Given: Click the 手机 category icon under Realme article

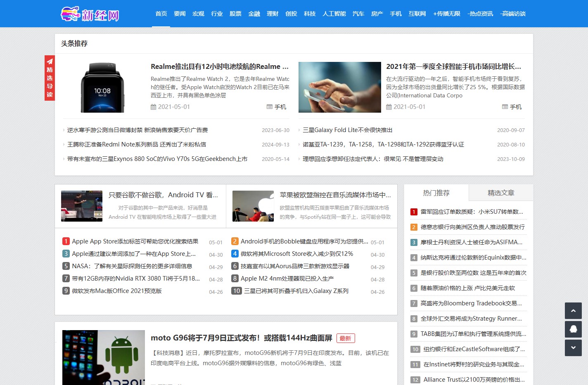Looking at the screenshot, I should pyautogui.click(x=270, y=107).
